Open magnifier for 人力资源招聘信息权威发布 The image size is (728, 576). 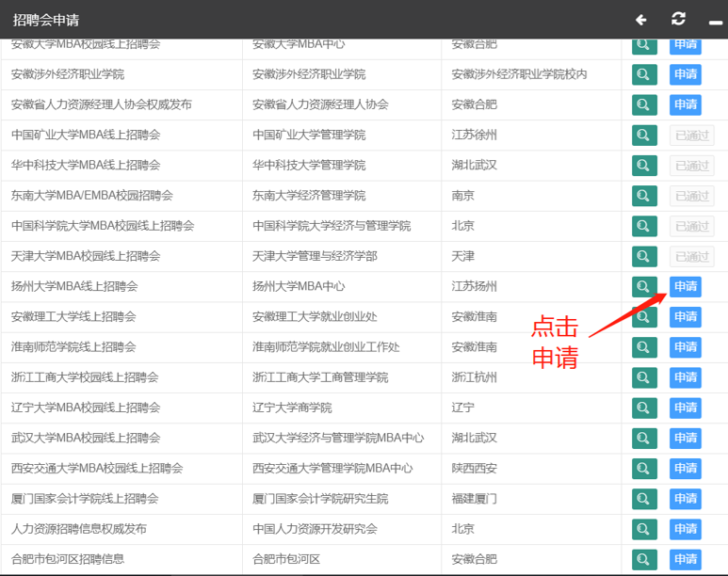click(x=644, y=529)
